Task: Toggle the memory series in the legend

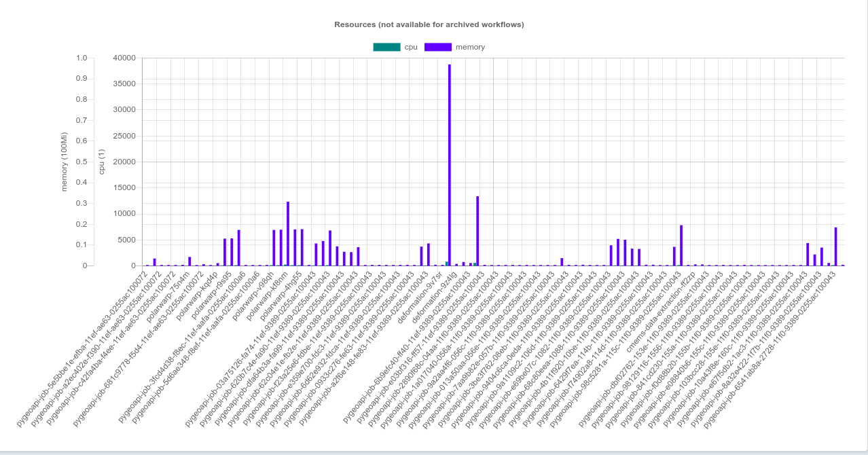Action: pos(469,47)
